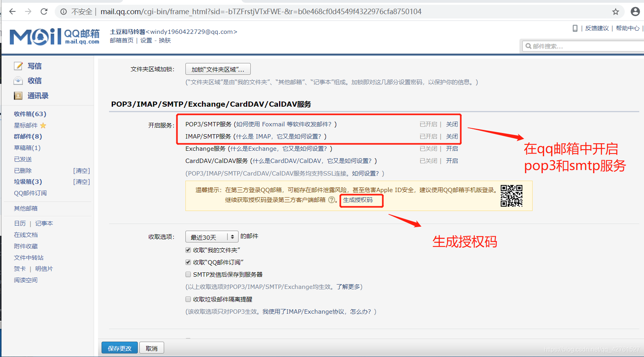
Task: Open the browser profile avatar icon
Action: [x=635, y=12]
